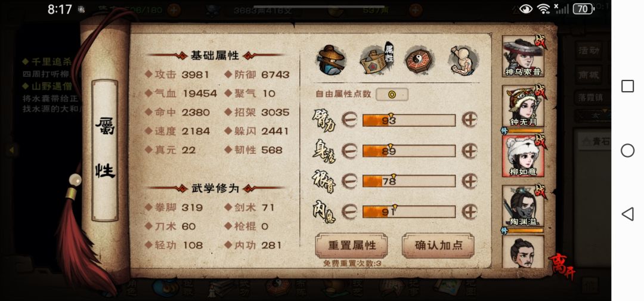The height and width of the screenshot is (301, 644).
Task: Decrease 根骨 with its minus button
Action: [x=349, y=181]
